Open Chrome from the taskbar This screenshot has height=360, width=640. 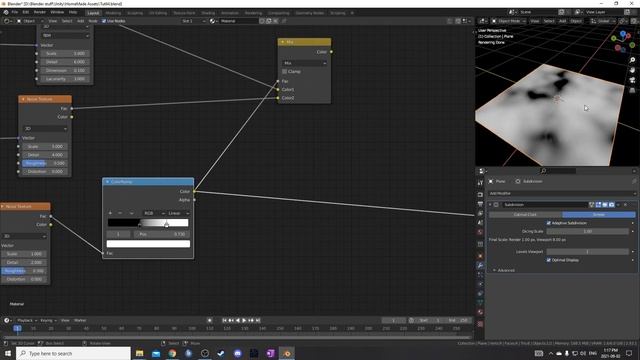[172, 353]
